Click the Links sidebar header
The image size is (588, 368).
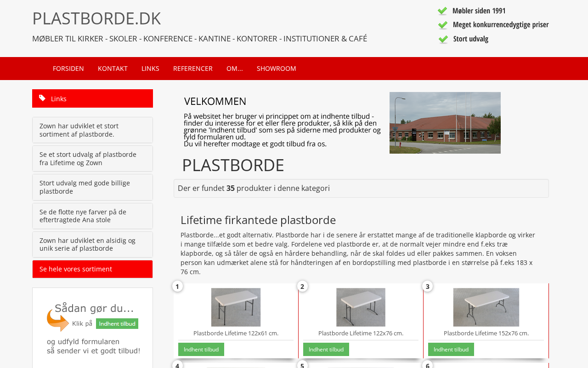92,98
